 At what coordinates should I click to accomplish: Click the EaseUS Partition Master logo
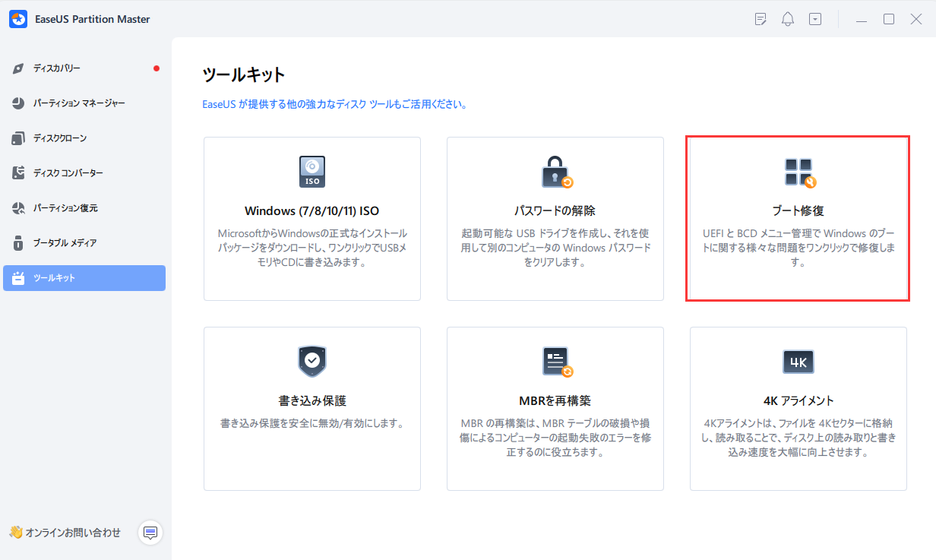[x=19, y=19]
